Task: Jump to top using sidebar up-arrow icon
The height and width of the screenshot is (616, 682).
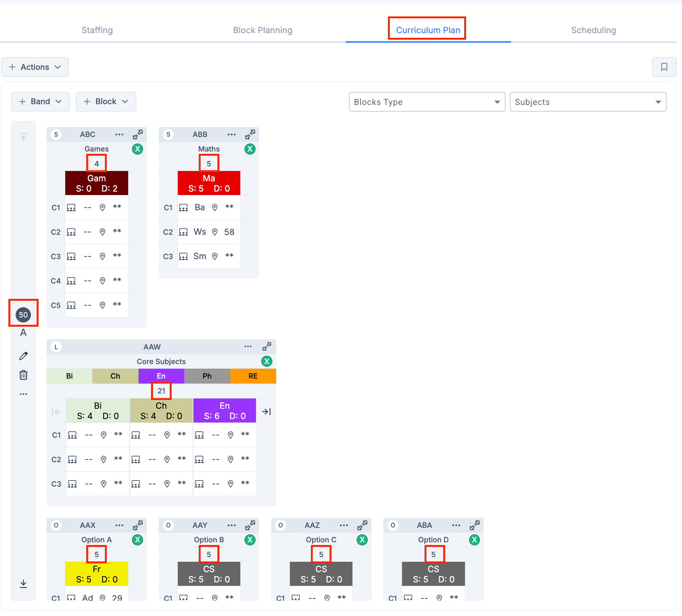Action: [x=23, y=137]
